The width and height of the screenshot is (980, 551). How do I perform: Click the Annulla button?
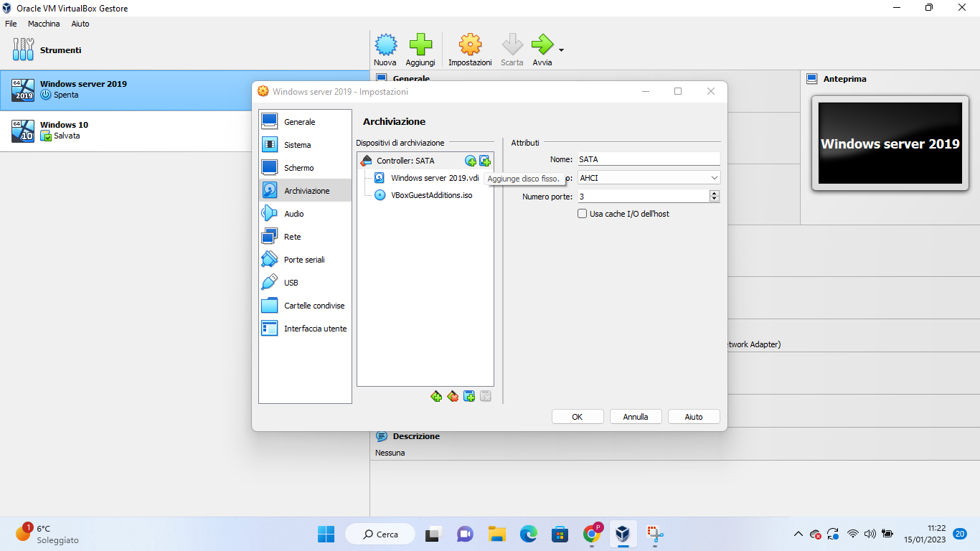click(x=636, y=417)
